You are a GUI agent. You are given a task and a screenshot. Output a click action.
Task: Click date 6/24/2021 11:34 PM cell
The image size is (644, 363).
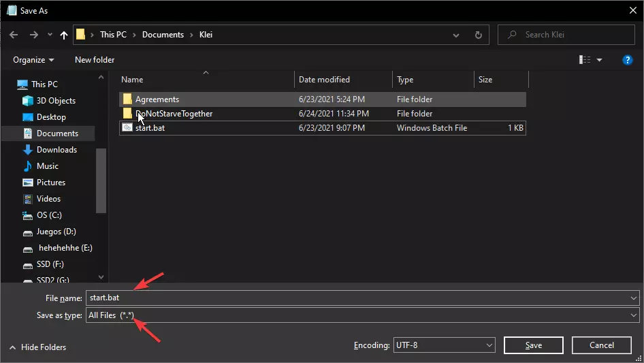point(334,114)
